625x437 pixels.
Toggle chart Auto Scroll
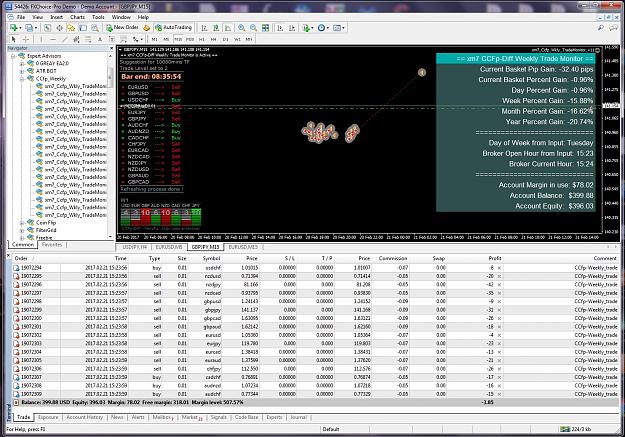tap(280, 28)
